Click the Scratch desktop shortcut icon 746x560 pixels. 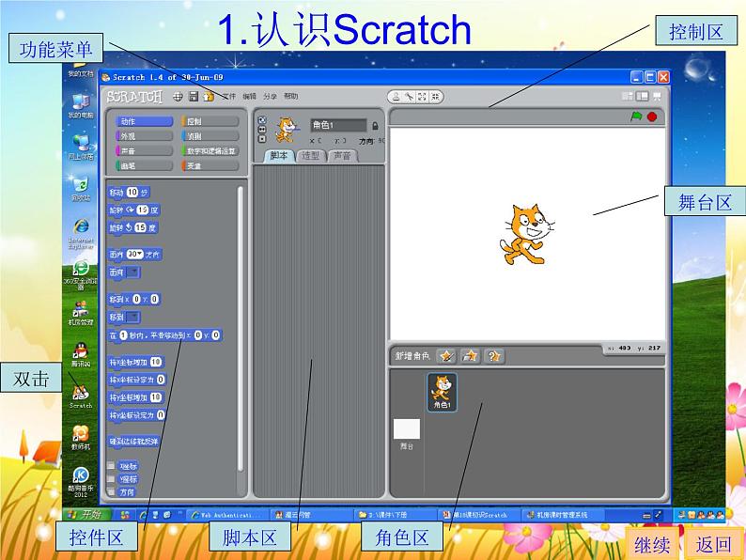81,397
